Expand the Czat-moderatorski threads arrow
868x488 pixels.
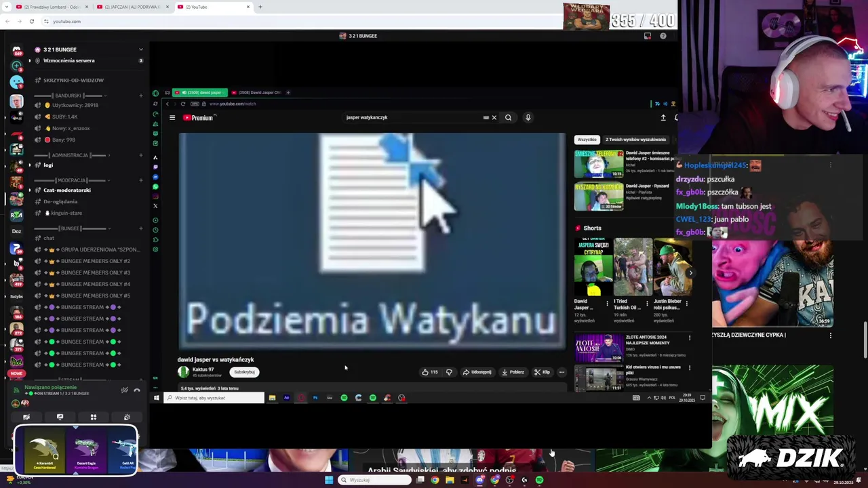pos(29,190)
